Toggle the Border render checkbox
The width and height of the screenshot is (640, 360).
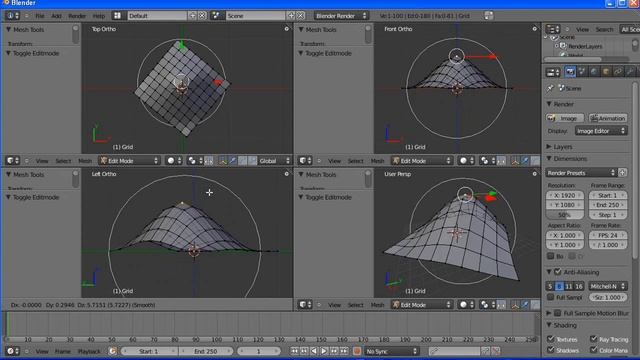click(x=550, y=256)
